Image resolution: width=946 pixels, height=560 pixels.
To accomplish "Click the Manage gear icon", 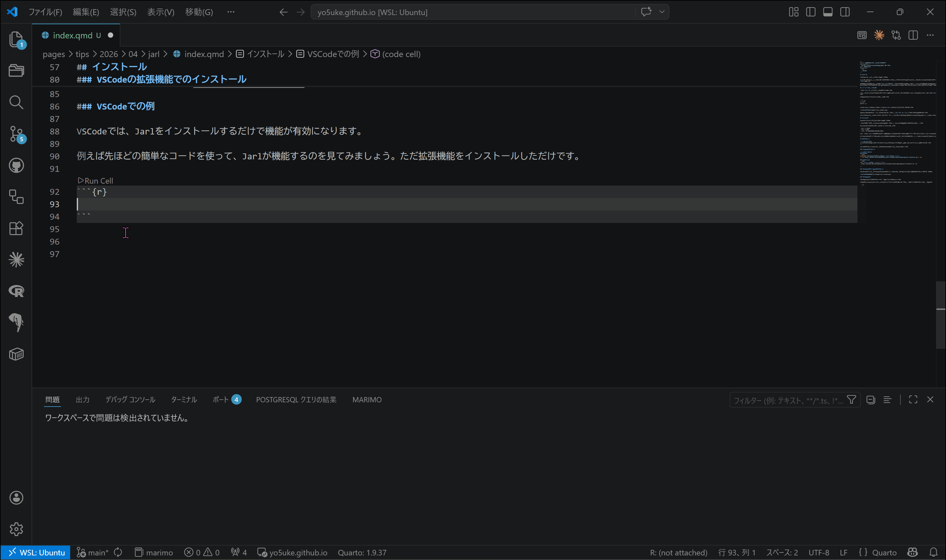I will point(16,529).
